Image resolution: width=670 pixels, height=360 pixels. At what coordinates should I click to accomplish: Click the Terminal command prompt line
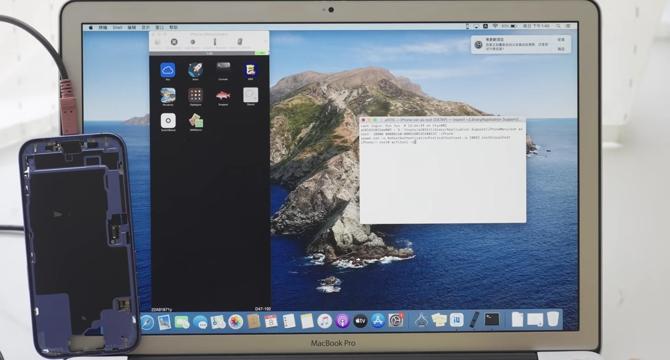(388, 142)
